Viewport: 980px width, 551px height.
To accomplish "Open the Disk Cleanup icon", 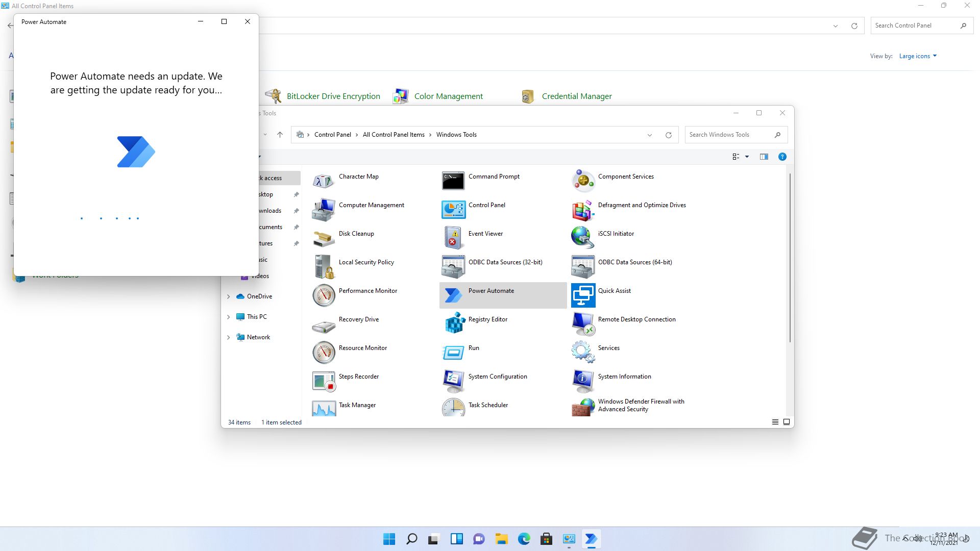I will (x=324, y=238).
